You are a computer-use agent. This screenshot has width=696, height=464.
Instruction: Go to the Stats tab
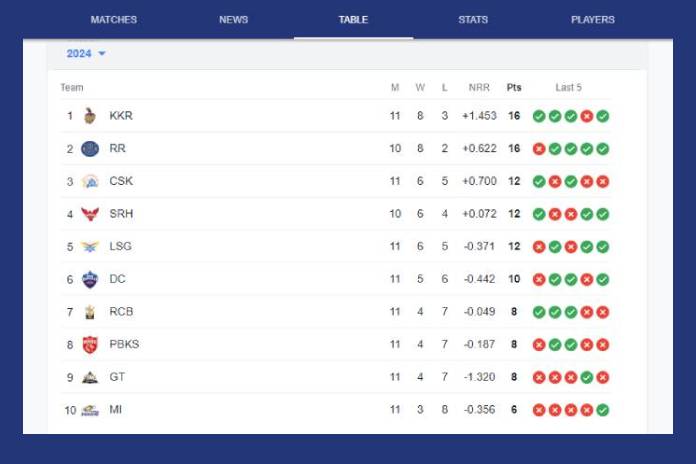click(473, 20)
